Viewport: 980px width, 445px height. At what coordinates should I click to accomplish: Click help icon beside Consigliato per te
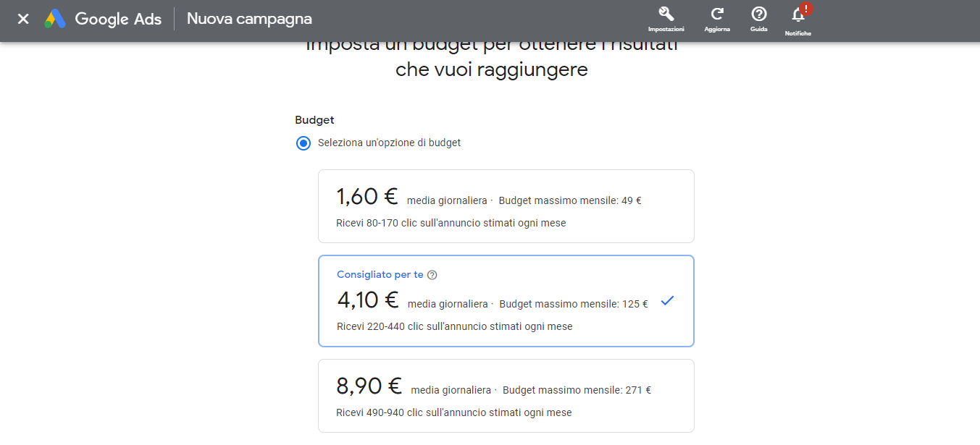[x=432, y=275]
